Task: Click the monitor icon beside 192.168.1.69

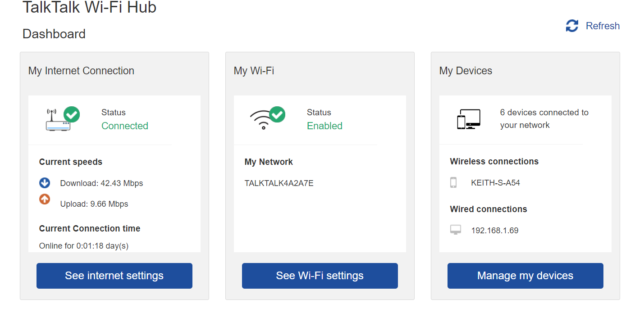Action: 456,229
